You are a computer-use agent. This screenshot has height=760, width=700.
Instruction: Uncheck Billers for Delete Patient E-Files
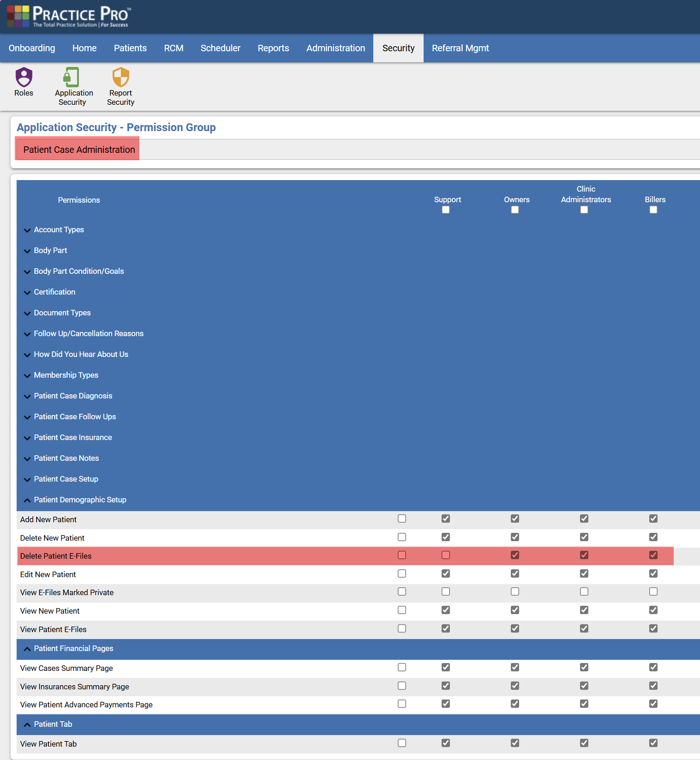coord(653,555)
